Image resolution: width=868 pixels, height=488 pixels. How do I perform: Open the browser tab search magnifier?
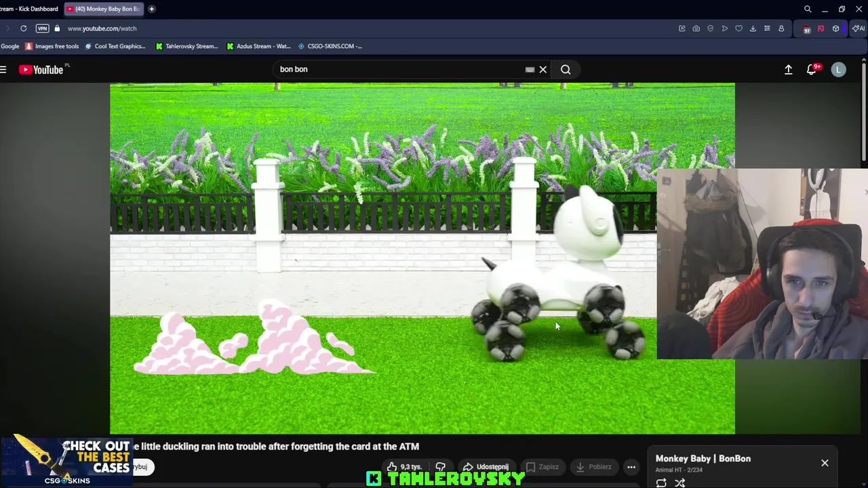pos(808,9)
